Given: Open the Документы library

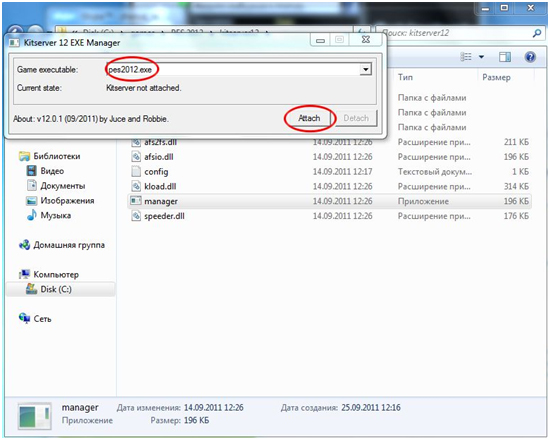Looking at the screenshot, I should pyautogui.click(x=63, y=186).
